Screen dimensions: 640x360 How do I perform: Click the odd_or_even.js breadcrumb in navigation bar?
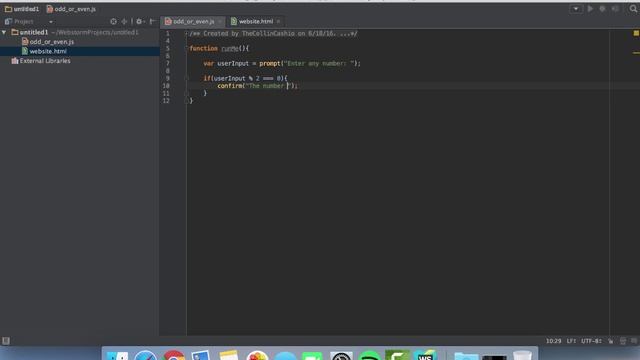(x=71, y=9)
